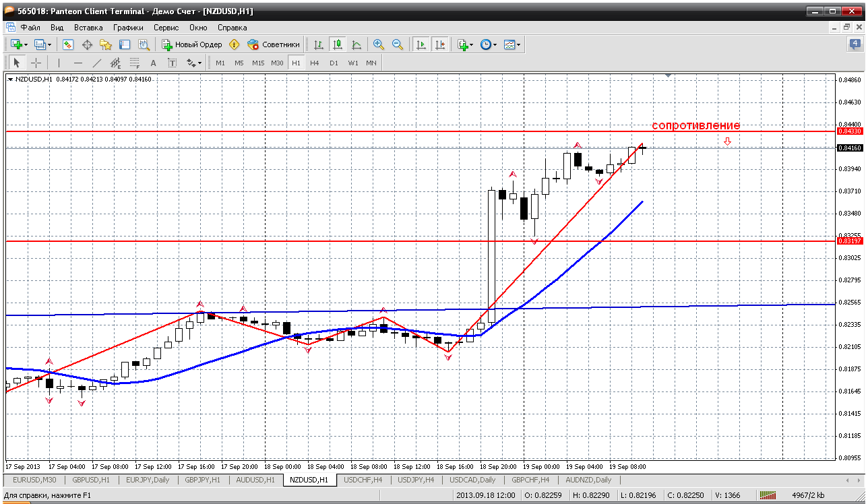Open the Strategy Tester magnifier icon
This screenshot has height=504, width=868.
pyautogui.click(x=144, y=44)
